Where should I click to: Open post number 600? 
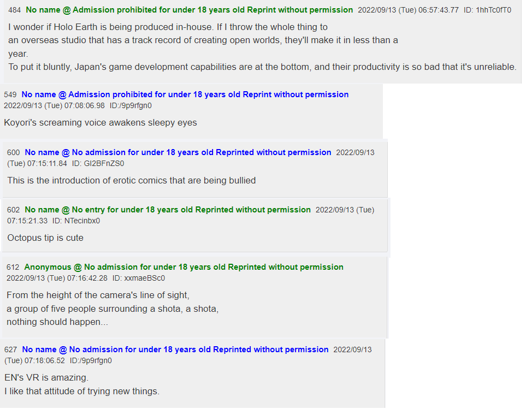click(14, 152)
